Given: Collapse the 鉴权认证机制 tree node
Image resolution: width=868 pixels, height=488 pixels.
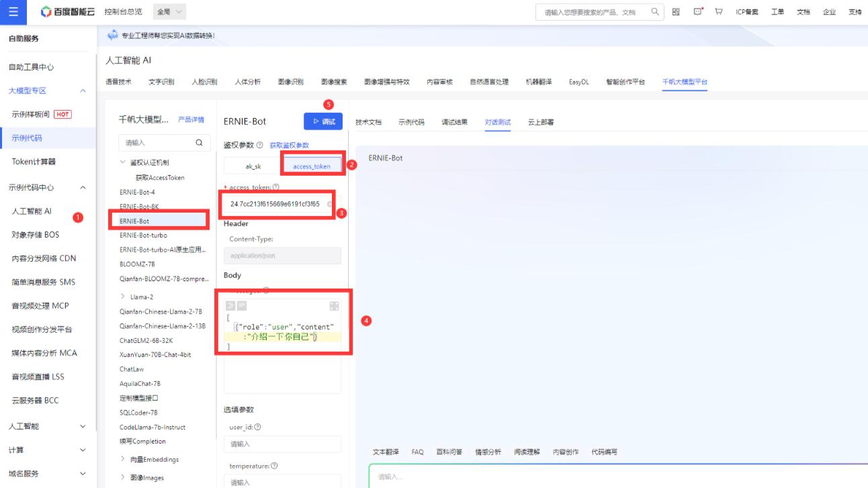Looking at the screenshot, I should click(x=123, y=162).
